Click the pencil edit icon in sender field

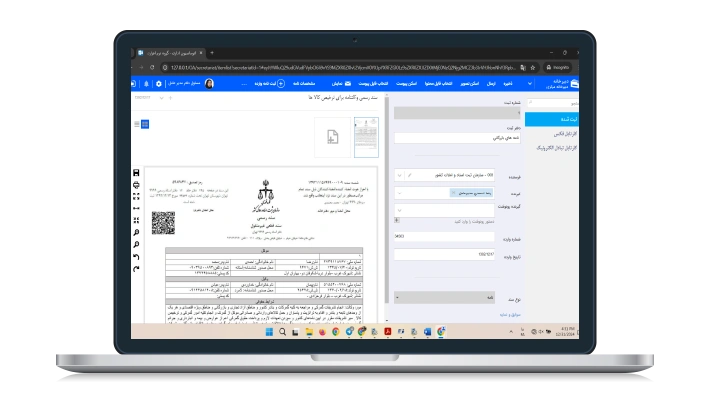[410, 175]
